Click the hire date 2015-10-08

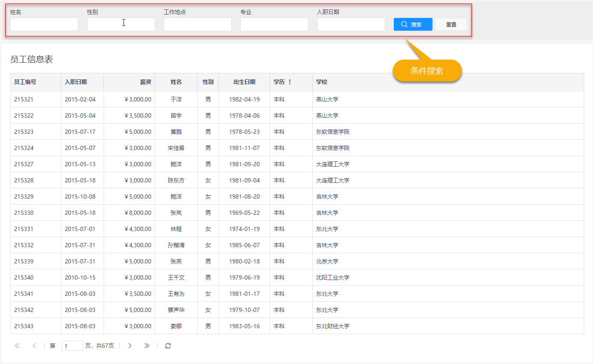point(80,196)
